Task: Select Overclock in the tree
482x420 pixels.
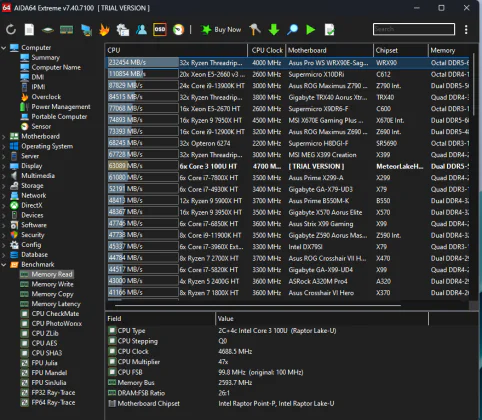Action: click(x=46, y=97)
